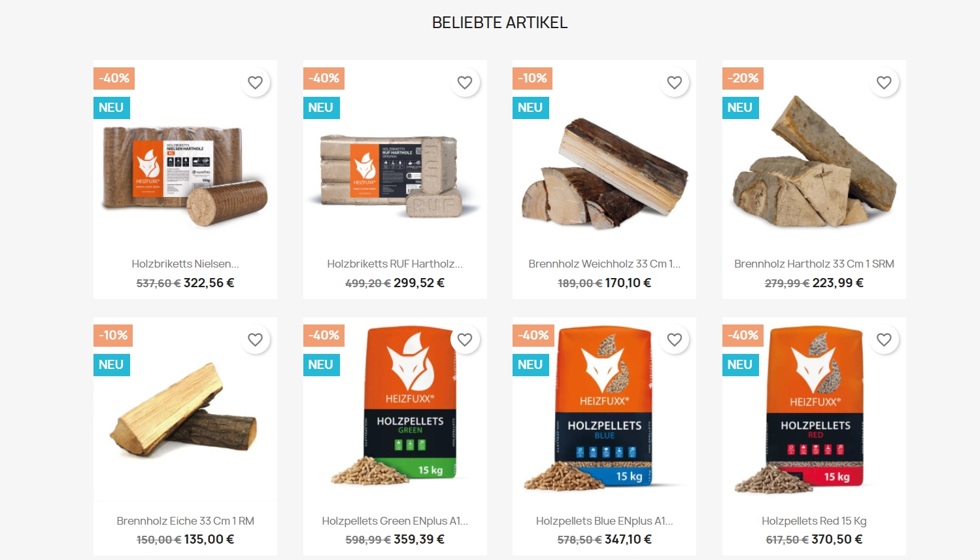This screenshot has height=560, width=980.
Task: Follow the Holzbriketts RUF Hartholz... link
Action: [x=395, y=264]
